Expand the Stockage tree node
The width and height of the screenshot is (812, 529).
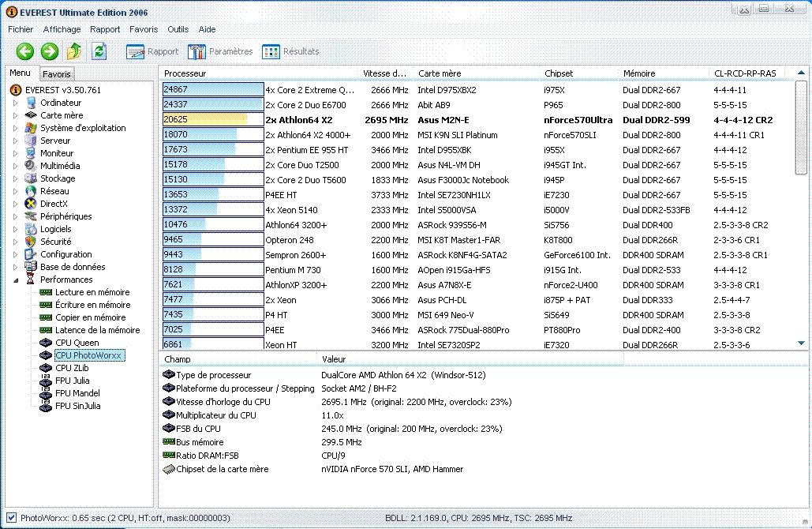(16, 178)
